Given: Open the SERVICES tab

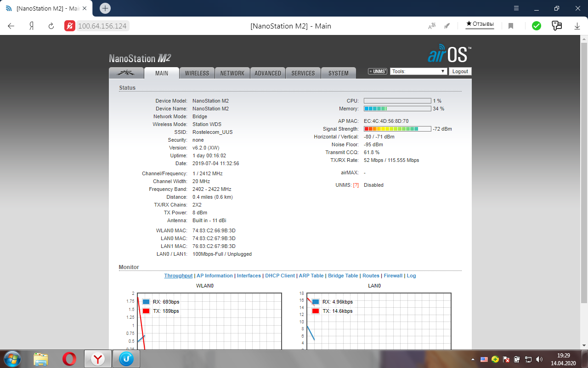Looking at the screenshot, I should (303, 73).
